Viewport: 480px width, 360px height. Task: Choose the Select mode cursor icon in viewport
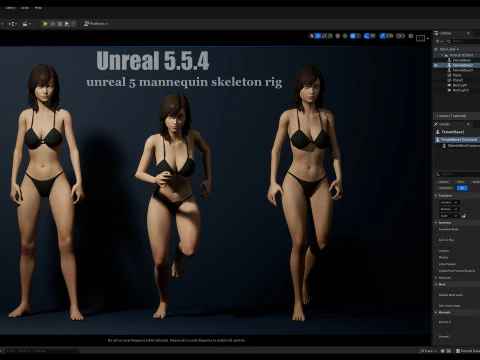click(312, 36)
